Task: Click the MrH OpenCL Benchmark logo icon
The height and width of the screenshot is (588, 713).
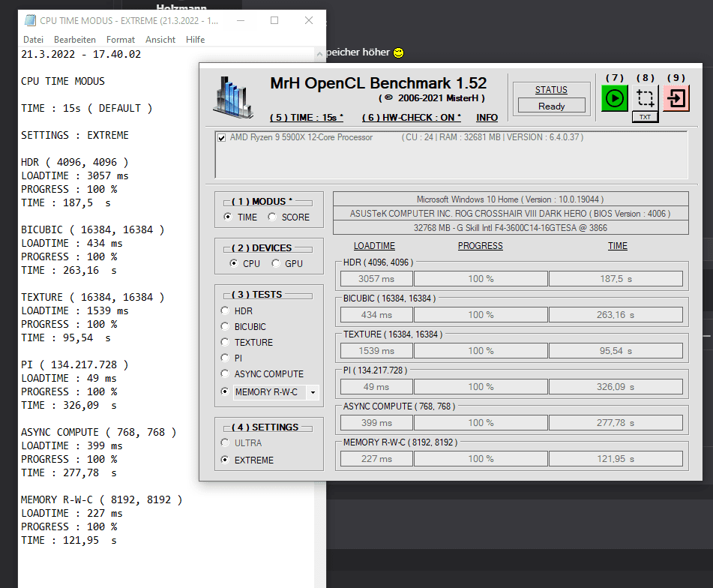Action: [233, 97]
